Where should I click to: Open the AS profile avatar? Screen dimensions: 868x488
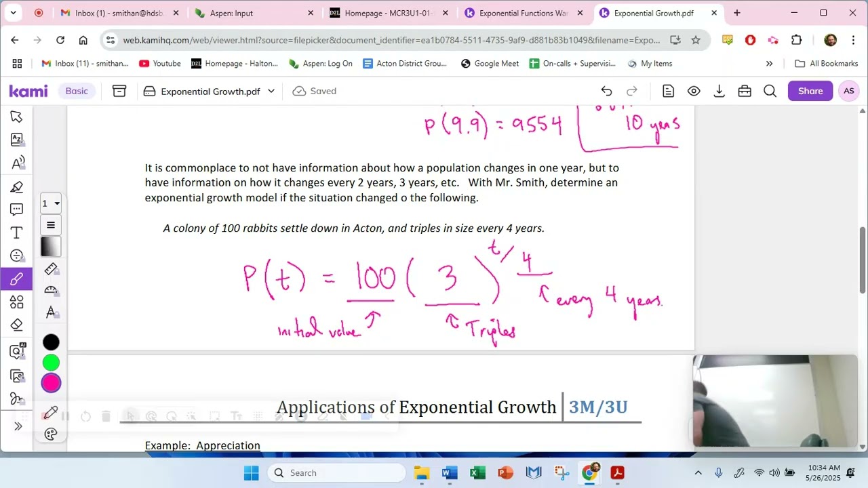(849, 91)
